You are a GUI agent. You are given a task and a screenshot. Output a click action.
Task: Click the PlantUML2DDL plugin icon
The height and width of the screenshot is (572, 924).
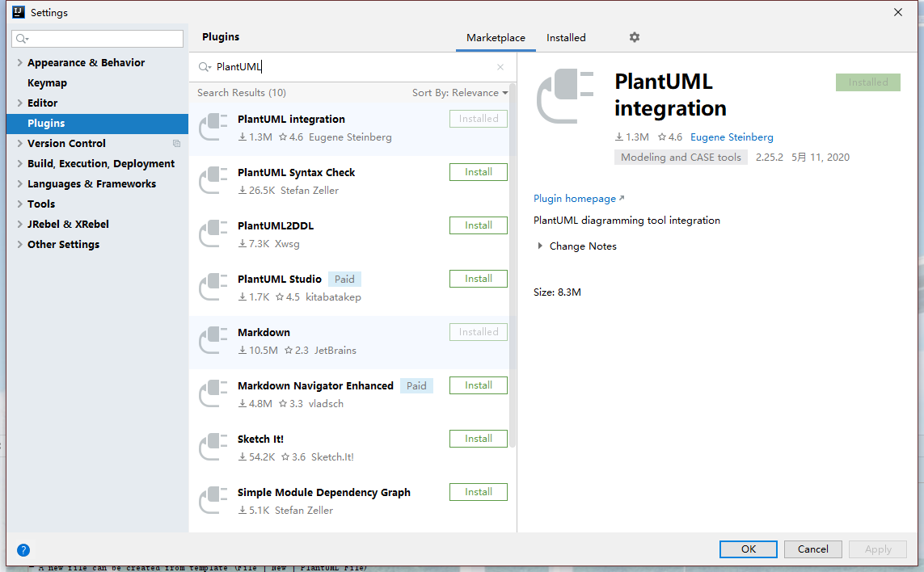tap(213, 234)
